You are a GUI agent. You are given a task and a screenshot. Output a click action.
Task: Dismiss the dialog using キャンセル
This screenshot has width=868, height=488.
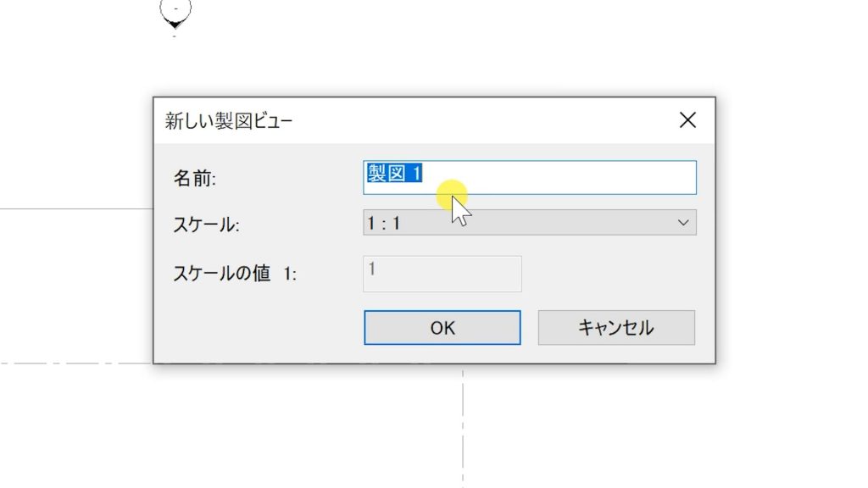[x=616, y=327]
